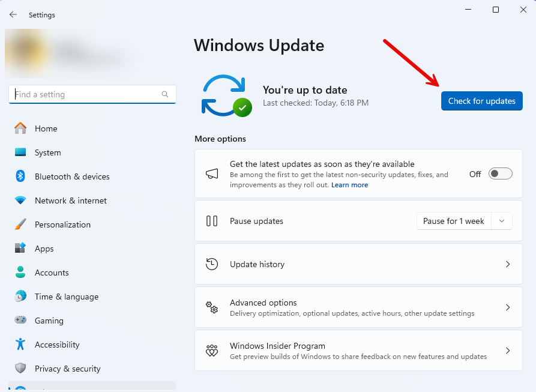The image size is (536, 392).
Task: Open Time & language label
Action: point(67,297)
